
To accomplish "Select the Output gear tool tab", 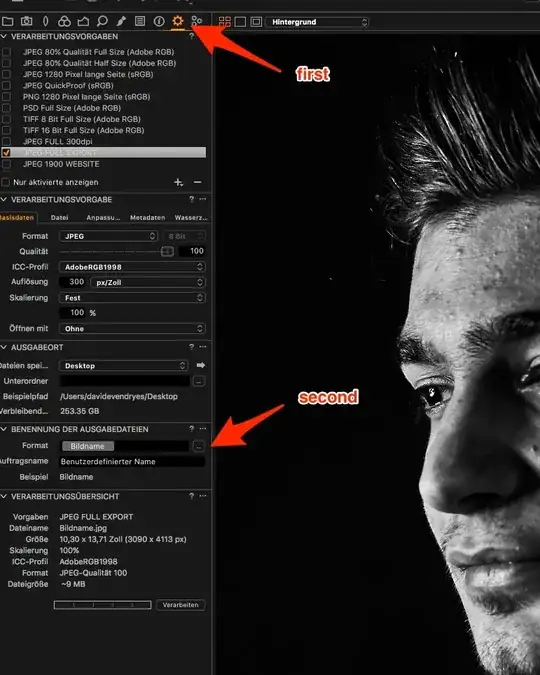I will point(178,21).
